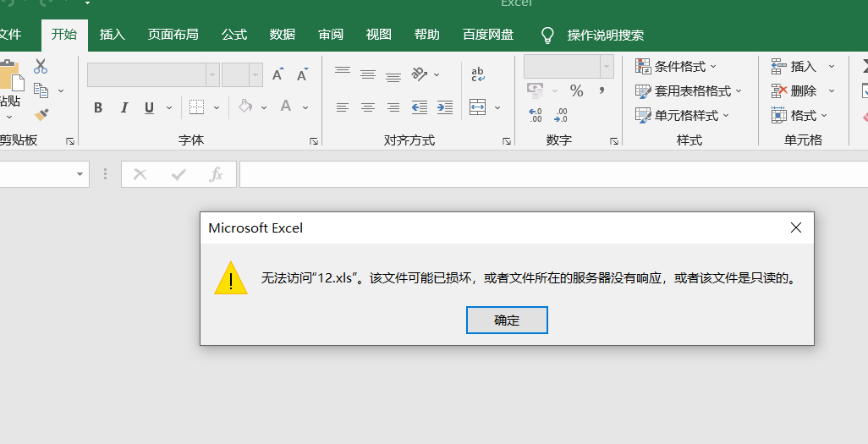The image size is (868, 444).
Task: Click the Borders icon
Action: coord(196,107)
